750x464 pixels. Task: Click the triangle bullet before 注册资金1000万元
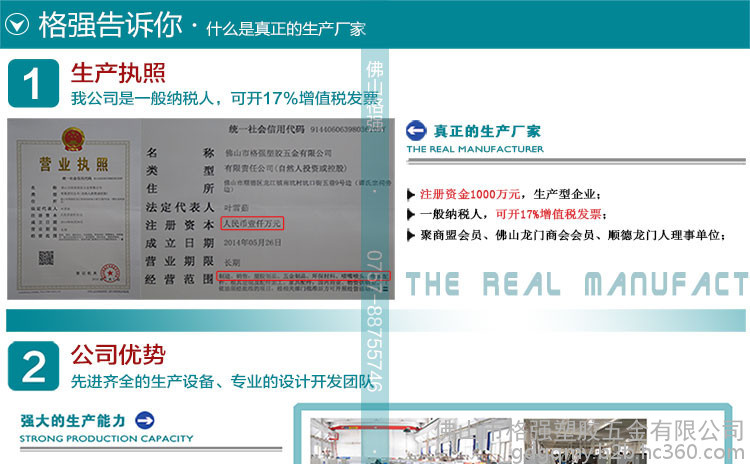point(411,194)
